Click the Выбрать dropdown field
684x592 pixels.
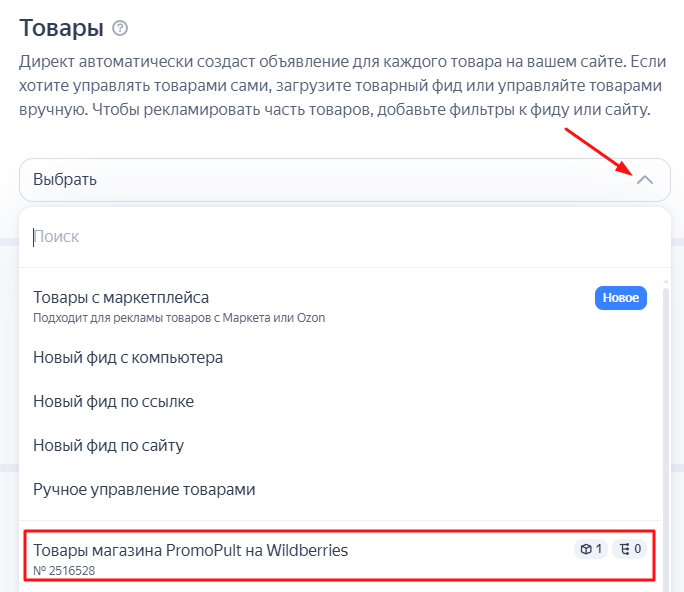coord(345,180)
